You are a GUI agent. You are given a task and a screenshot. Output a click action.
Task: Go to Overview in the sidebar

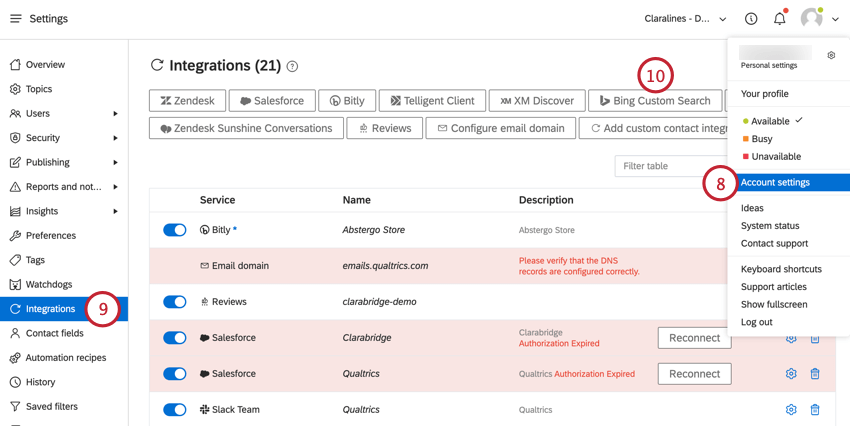(46, 64)
